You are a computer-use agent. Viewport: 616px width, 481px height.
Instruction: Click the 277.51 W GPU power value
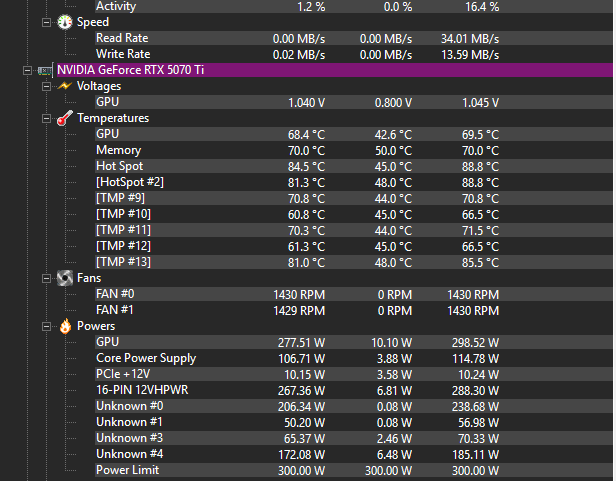[x=301, y=343]
